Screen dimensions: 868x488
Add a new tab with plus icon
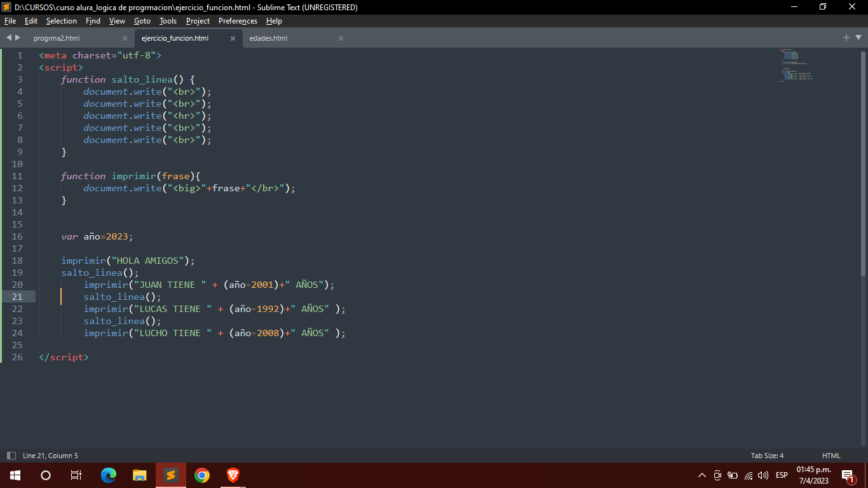pyautogui.click(x=846, y=37)
